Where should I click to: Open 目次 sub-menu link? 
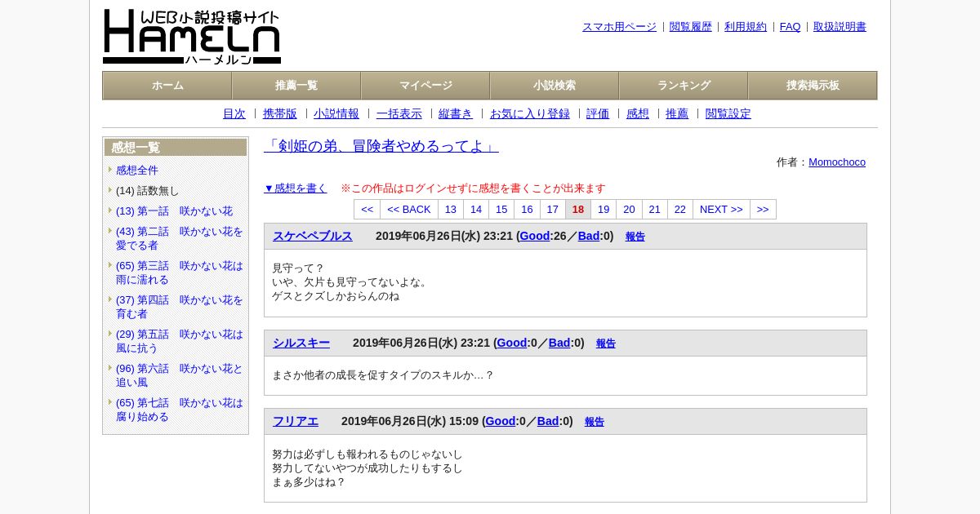tap(234, 113)
